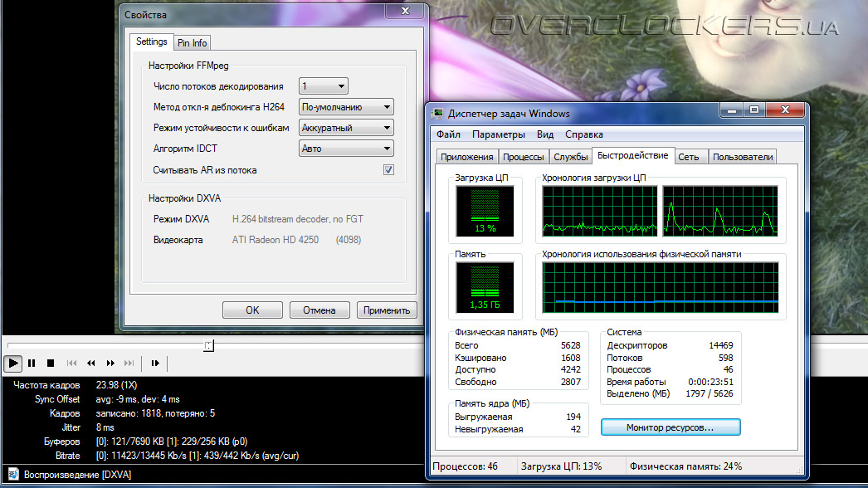868x488 pixels.
Task: Click the Буферов statistics line
Action: pyautogui.click(x=172, y=442)
